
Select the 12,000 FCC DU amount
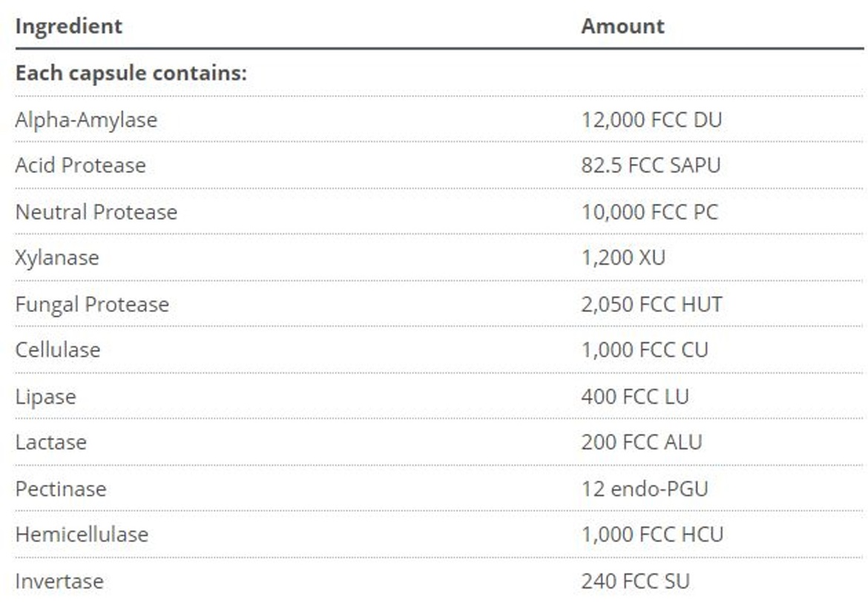651,119
